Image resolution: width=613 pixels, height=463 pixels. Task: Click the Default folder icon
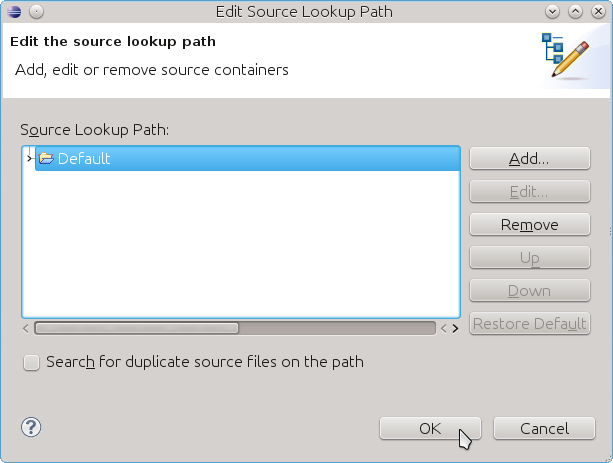click(x=46, y=158)
